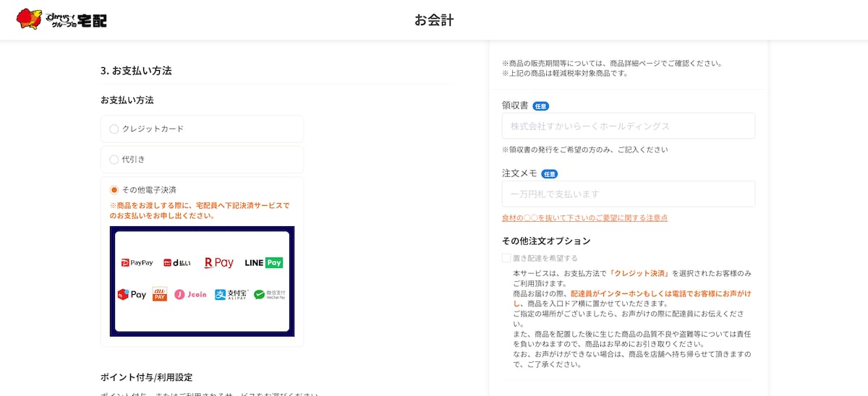Image resolution: width=868 pixels, height=396 pixels.
Task: Click the ※商品の販売期間等については note
Action: pos(612,63)
